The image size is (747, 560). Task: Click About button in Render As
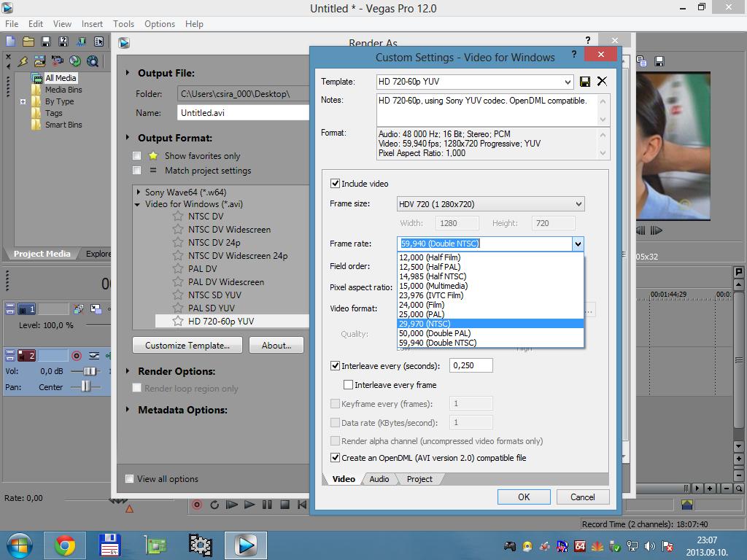point(276,345)
